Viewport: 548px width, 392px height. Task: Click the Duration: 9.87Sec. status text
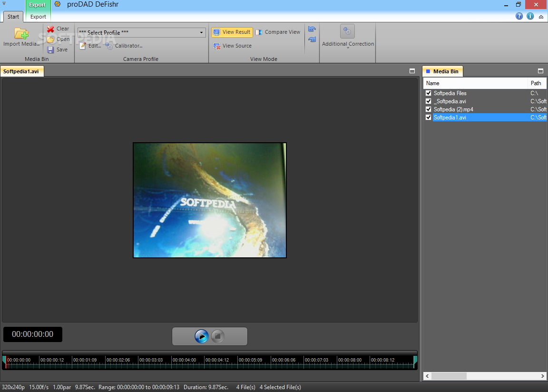pos(206,387)
